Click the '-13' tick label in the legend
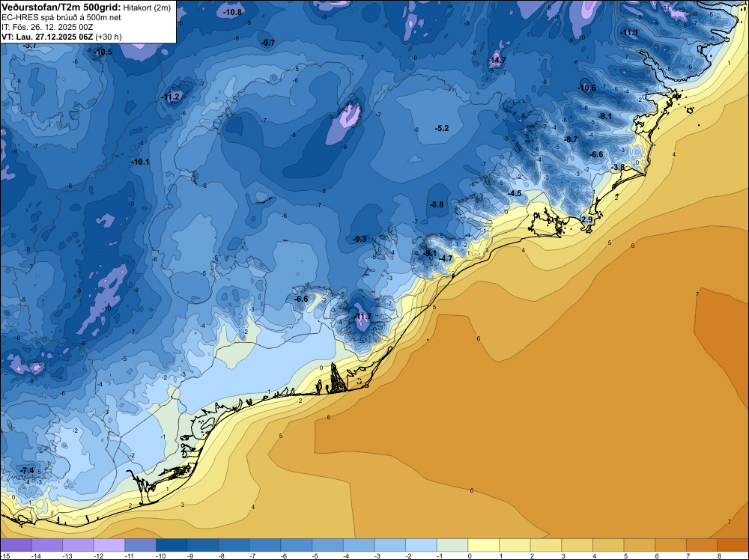Image resolution: width=749 pixels, height=560 pixels. click(67, 556)
